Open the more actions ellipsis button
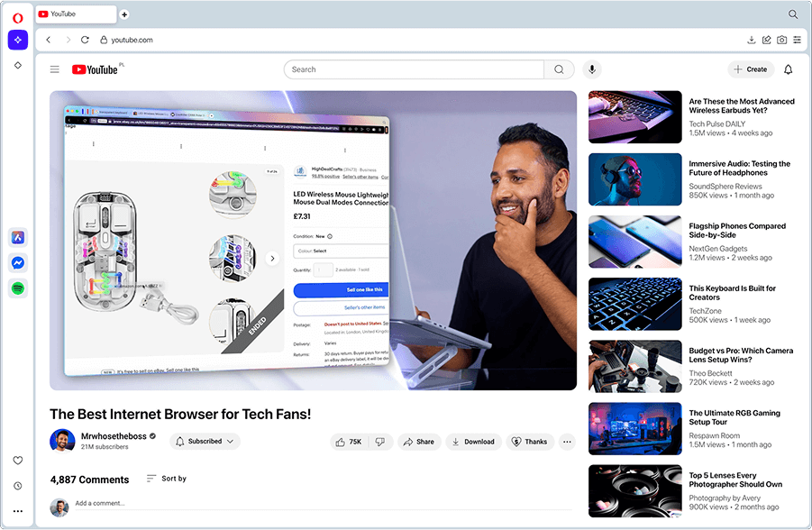 click(567, 442)
